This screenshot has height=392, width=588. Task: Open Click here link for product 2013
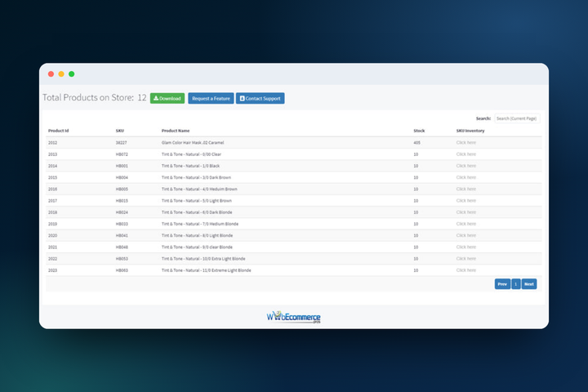pos(465,154)
